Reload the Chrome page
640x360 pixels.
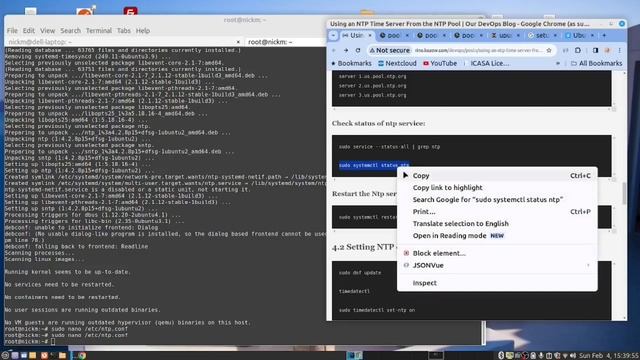(358, 50)
